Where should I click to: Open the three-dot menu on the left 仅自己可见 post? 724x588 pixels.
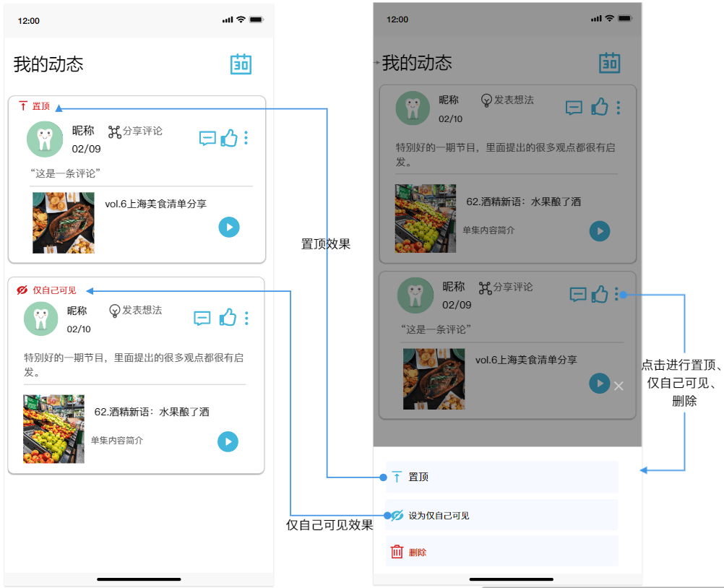[246, 318]
